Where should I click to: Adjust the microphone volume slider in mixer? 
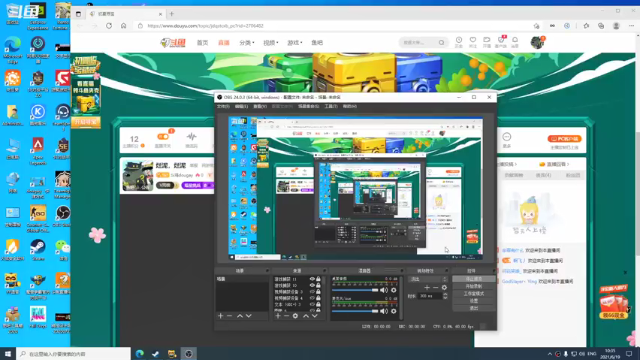pyautogui.click(x=355, y=311)
